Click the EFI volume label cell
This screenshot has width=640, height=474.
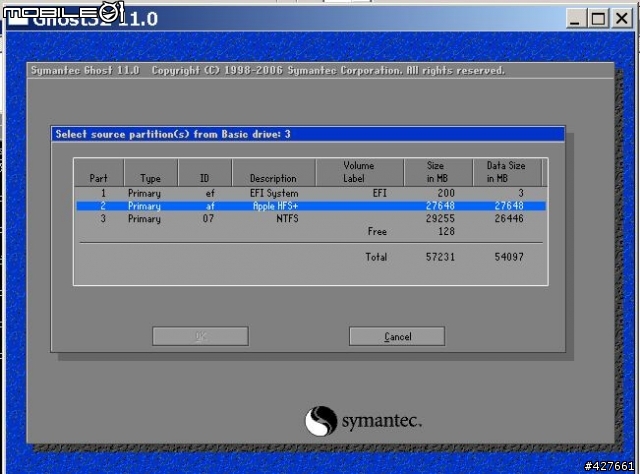coord(380,193)
